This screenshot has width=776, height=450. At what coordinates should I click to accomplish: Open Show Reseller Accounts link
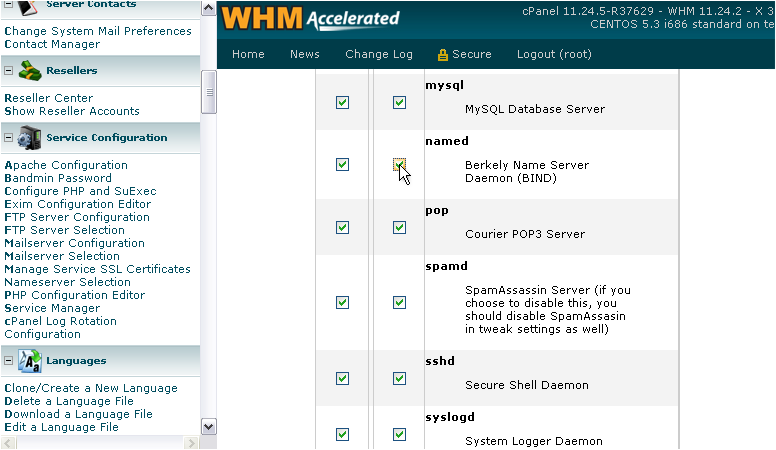click(x=72, y=111)
